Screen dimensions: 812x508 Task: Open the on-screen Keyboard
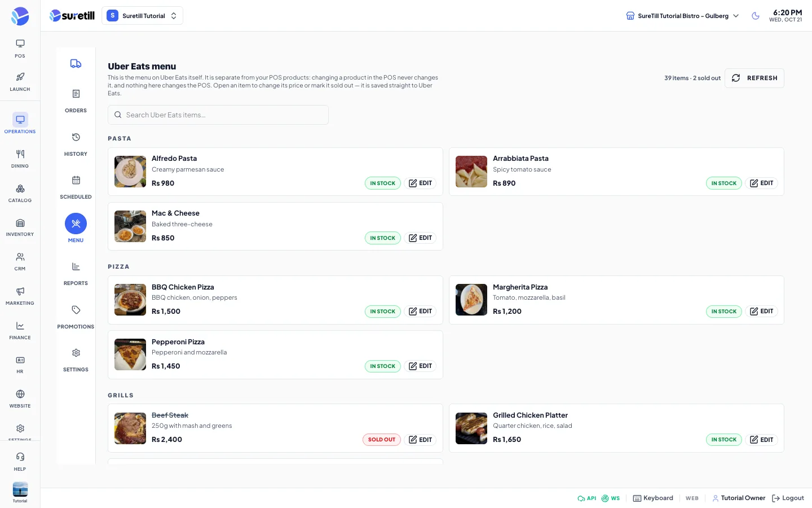point(653,498)
